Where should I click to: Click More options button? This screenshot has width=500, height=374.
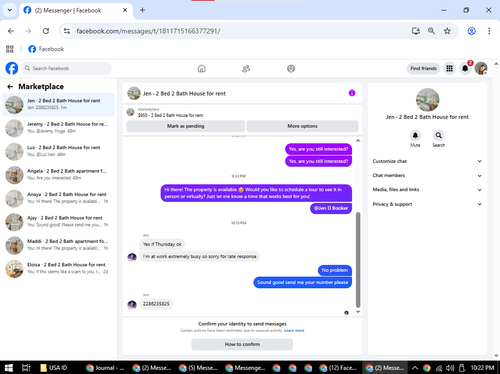(302, 126)
